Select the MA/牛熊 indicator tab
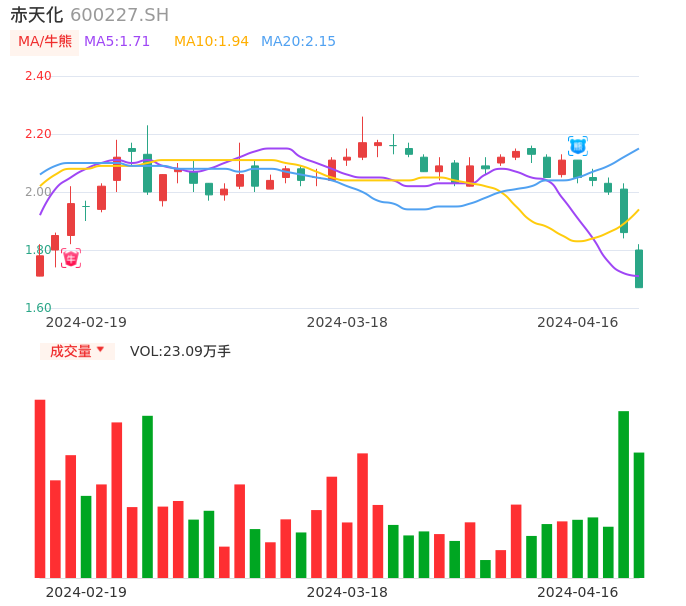Image resolution: width=686 pixels, height=606 pixels. pyautogui.click(x=44, y=42)
